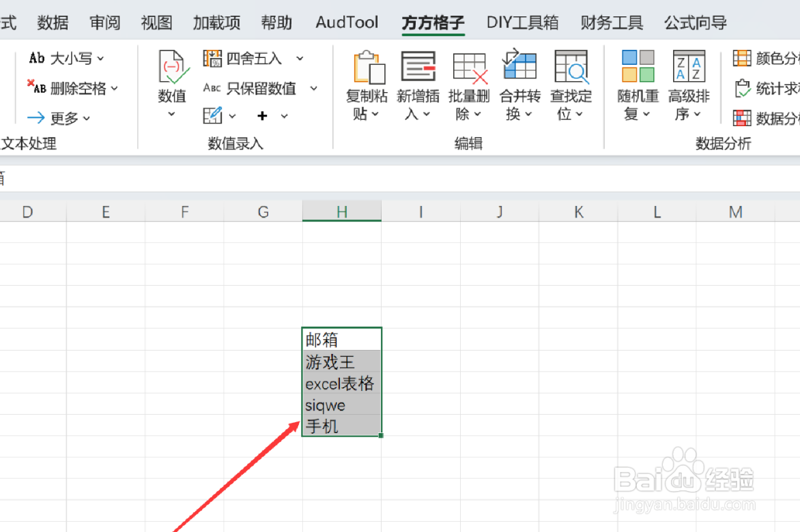
Task: Select column E header
Action: coord(106,211)
